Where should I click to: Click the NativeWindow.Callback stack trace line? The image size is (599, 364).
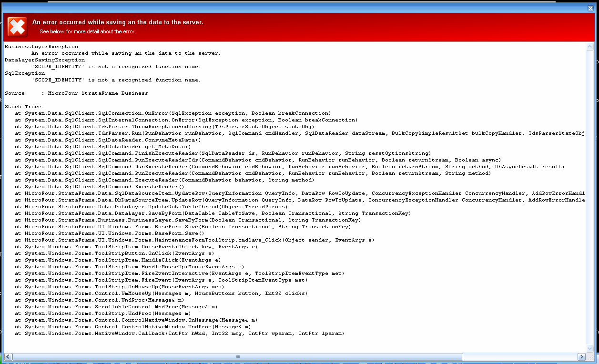click(x=179, y=334)
